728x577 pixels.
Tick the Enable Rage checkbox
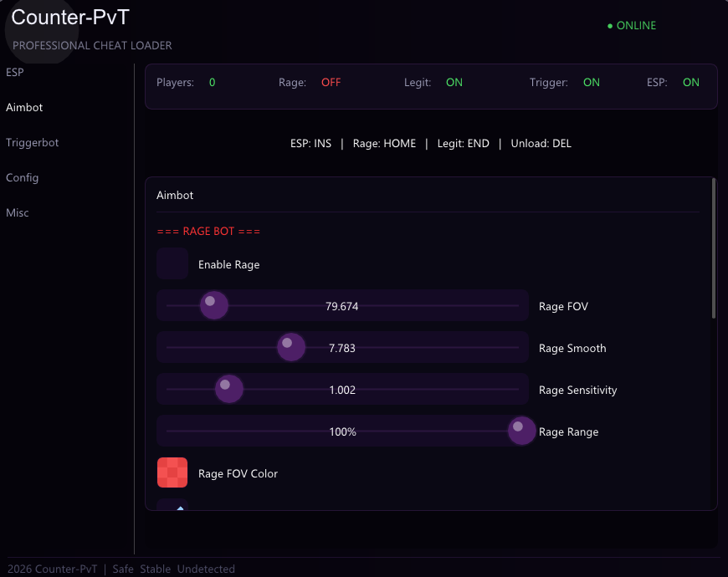[x=172, y=263]
